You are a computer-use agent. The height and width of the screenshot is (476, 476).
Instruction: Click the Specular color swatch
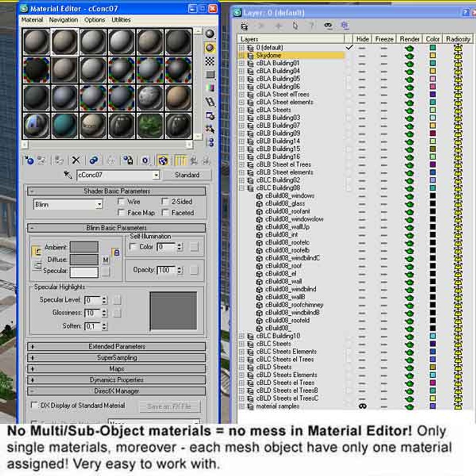(84, 272)
